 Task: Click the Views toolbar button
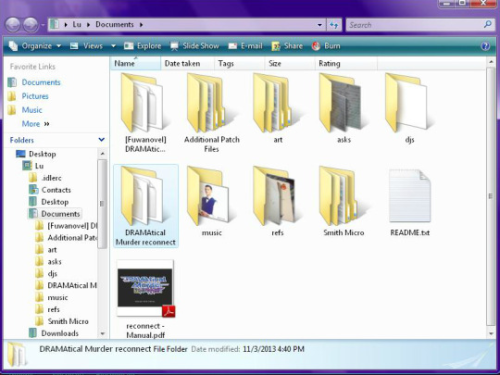coord(86,46)
